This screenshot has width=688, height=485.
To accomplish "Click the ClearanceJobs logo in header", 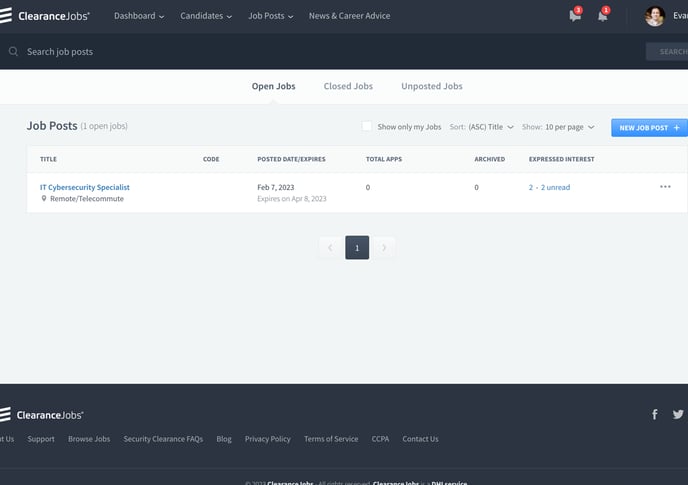I will 45,16.
